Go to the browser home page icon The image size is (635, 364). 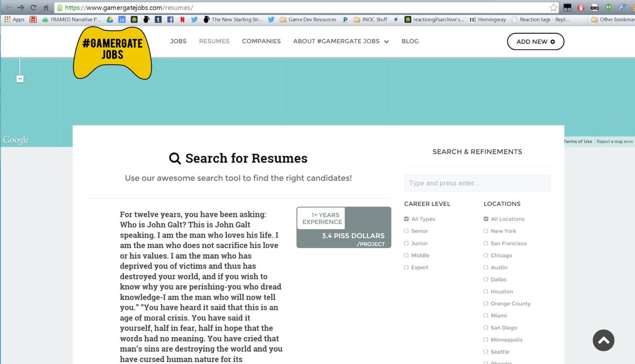pyautogui.click(x=47, y=7)
